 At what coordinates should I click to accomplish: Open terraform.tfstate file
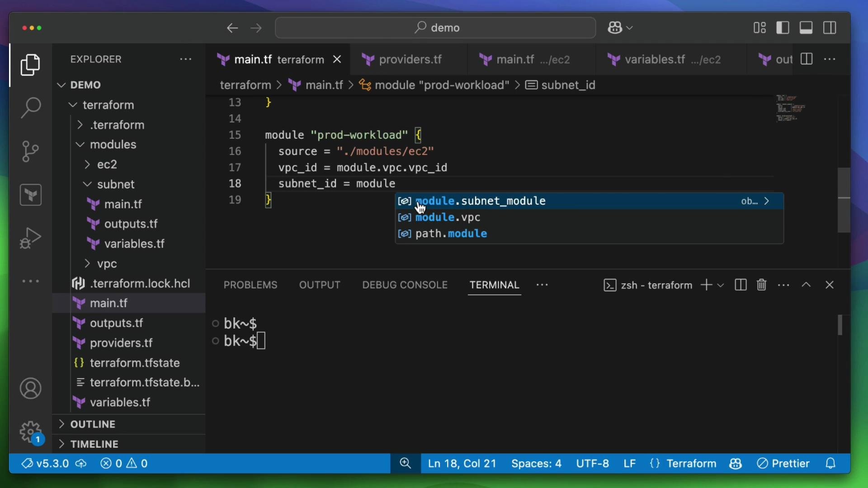tap(129, 363)
